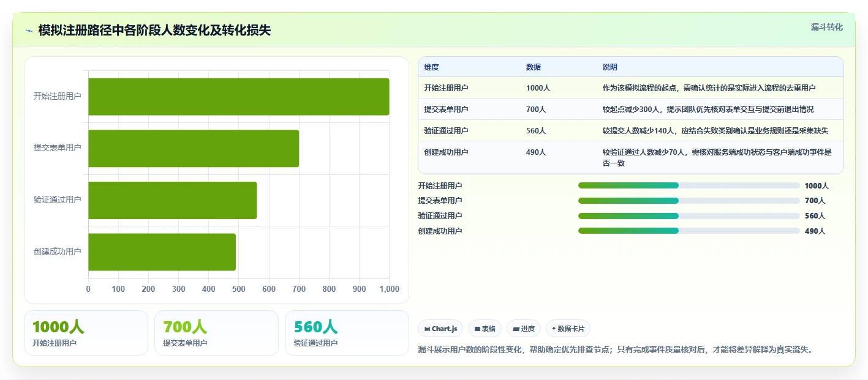
Task: Click the note starting 较提交人数减少140人
Action: (715, 131)
